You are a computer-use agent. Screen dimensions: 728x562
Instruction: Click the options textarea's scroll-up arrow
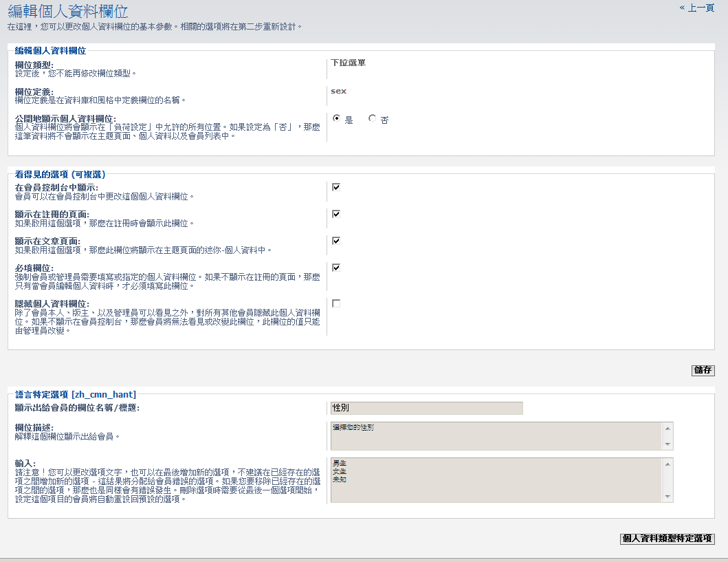(x=666, y=464)
